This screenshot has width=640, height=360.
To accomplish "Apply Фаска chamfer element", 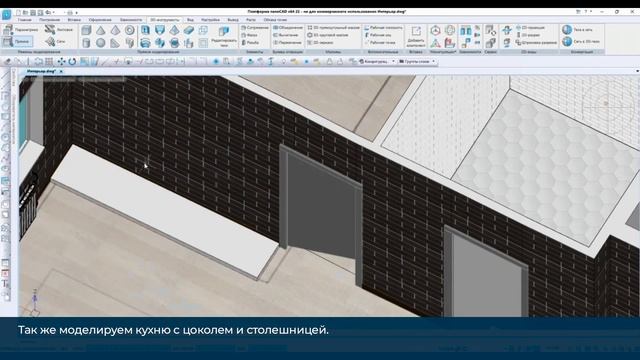I will click(250, 35).
